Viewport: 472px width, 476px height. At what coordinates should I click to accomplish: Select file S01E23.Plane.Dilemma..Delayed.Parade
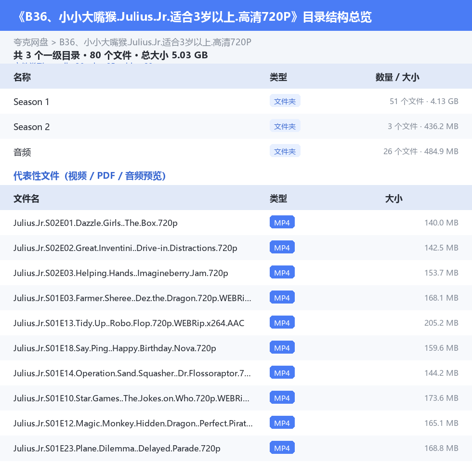(117, 449)
